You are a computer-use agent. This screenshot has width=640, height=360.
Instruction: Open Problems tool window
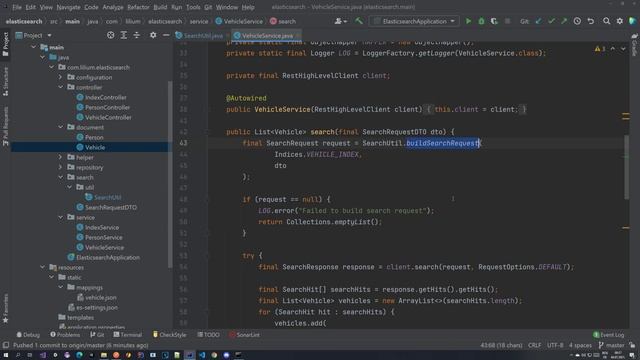65,335
